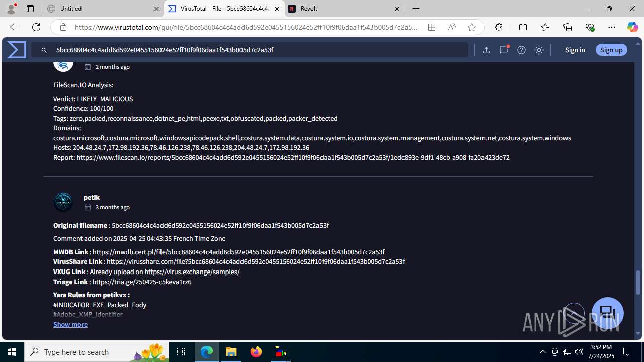Show hidden system tray icons

542,352
